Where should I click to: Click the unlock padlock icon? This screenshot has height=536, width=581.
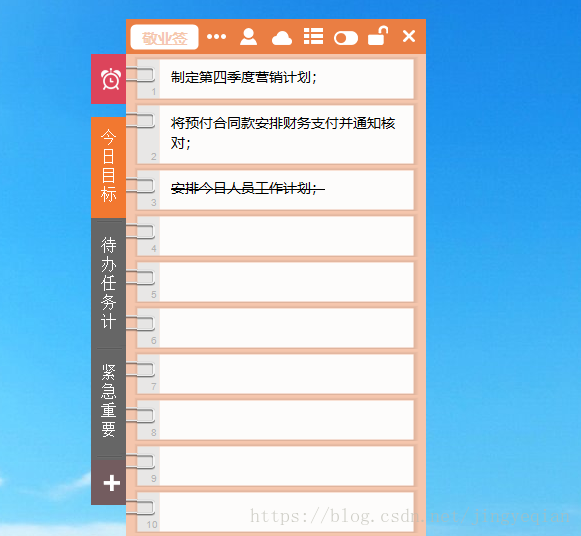378,36
